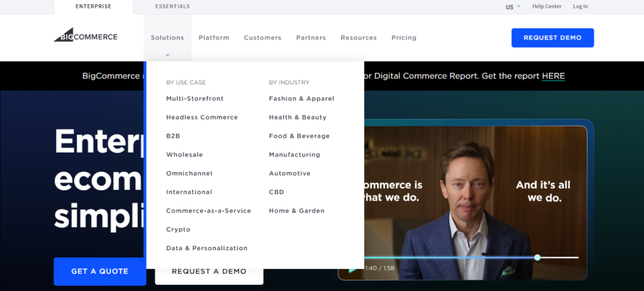644x291 pixels.
Task: Open Data & Personalization solution
Action: point(207,248)
